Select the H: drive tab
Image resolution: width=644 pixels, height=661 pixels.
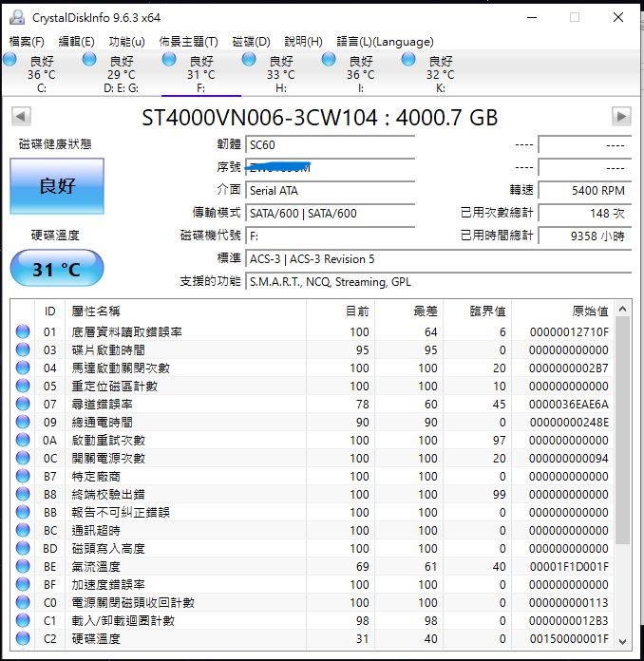tap(281, 73)
